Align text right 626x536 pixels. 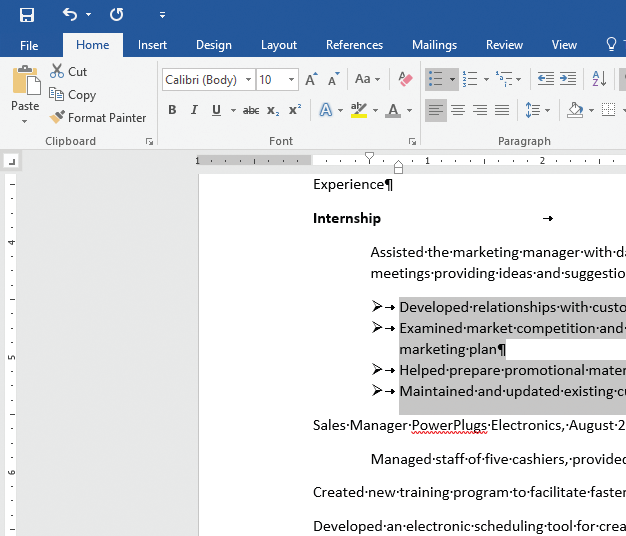pyautogui.click(x=480, y=110)
